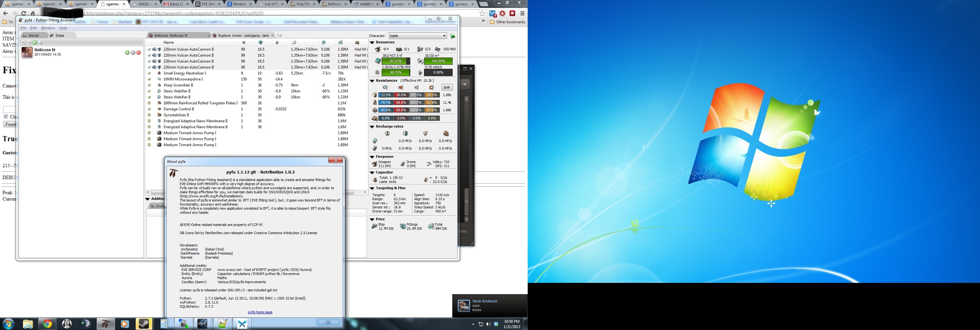Toggle state of first Stasis Webifier II
980x330 pixels.
[149, 91]
